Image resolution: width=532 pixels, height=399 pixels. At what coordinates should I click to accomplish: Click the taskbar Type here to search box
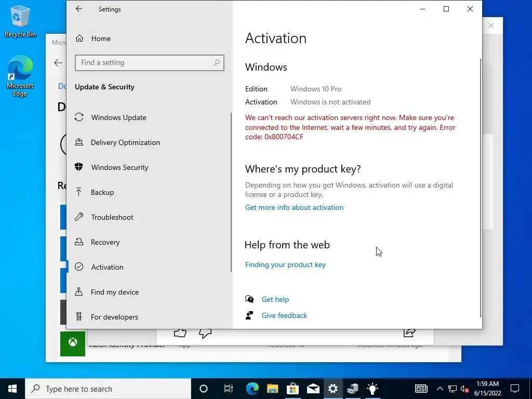[x=108, y=389]
